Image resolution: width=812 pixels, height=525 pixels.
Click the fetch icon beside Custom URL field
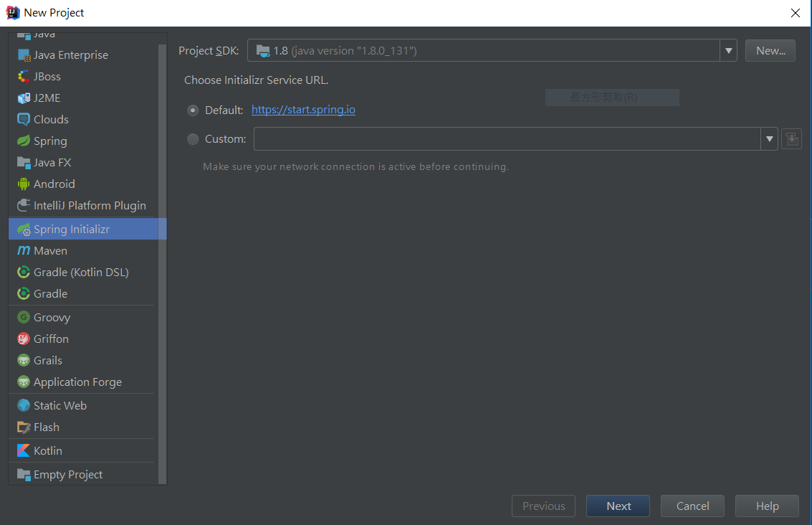(791, 139)
